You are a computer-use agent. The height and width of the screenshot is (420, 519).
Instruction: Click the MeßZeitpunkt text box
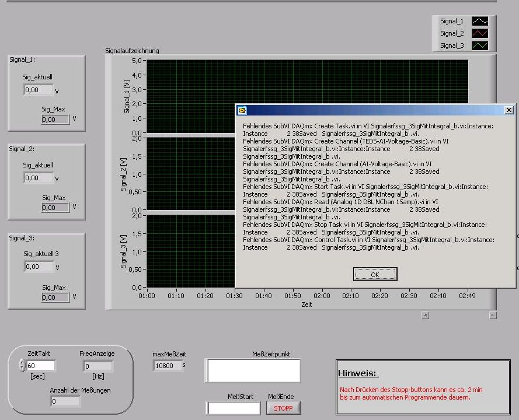pos(252,371)
